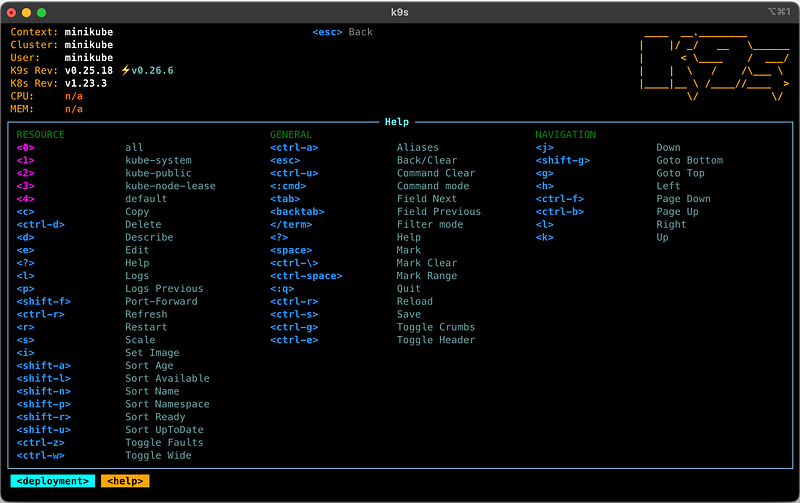Click the Help panel title
Viewport: 800px width, 503px height.
[x=396, y=122]
